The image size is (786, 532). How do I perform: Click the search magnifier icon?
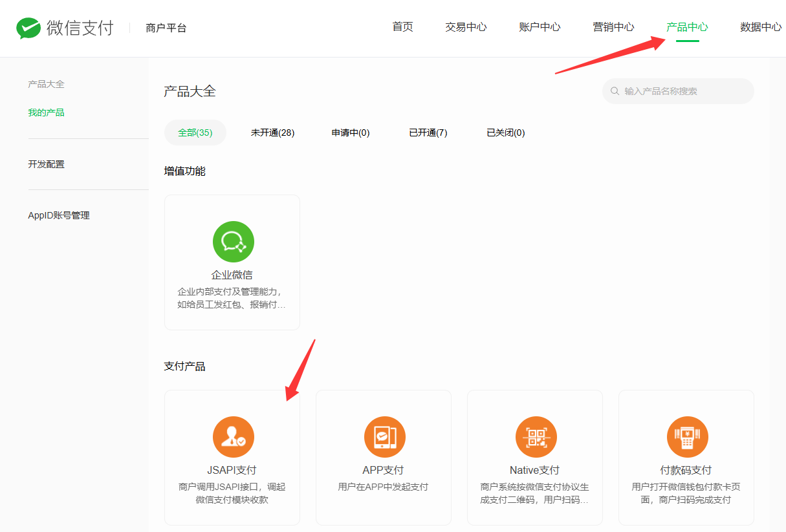click(x=615, y=91)
